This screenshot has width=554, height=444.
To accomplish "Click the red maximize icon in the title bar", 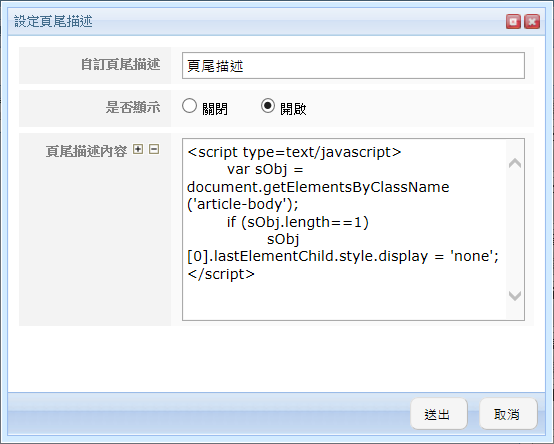I will (513, 22).
